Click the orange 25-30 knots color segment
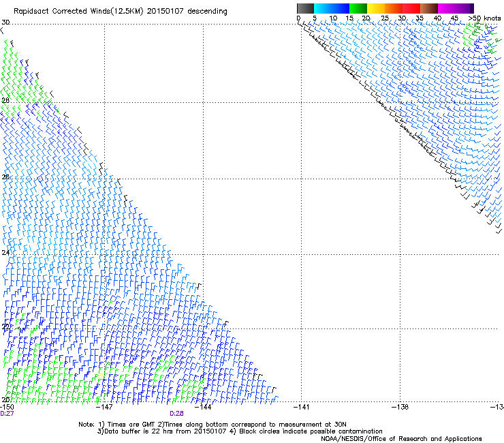 click(x=394, y=8)
